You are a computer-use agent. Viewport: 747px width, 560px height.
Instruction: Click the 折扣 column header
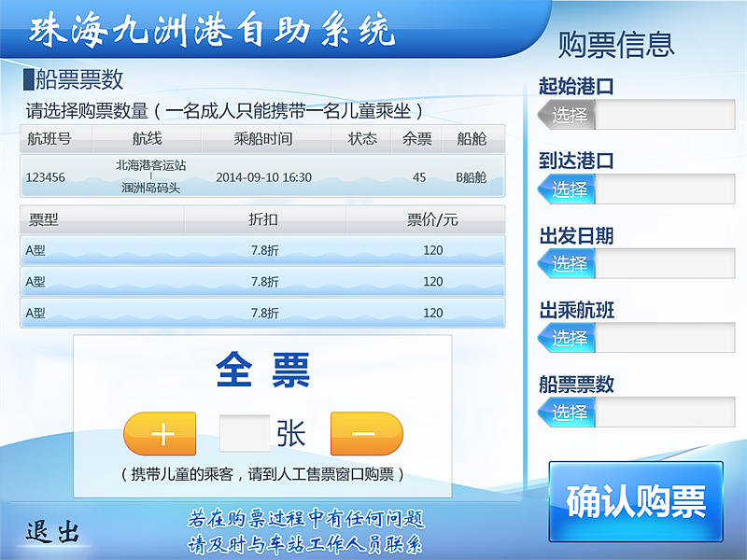point(263,219)
